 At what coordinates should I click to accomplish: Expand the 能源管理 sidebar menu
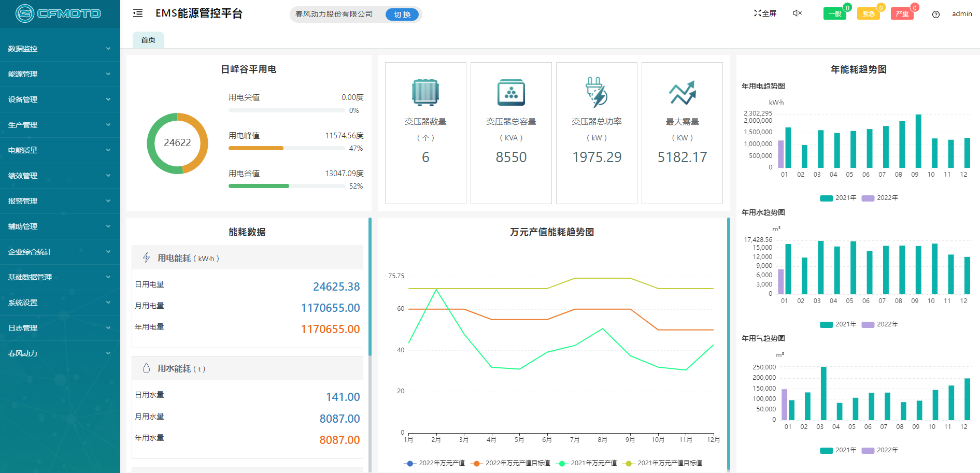click(60, 74)
